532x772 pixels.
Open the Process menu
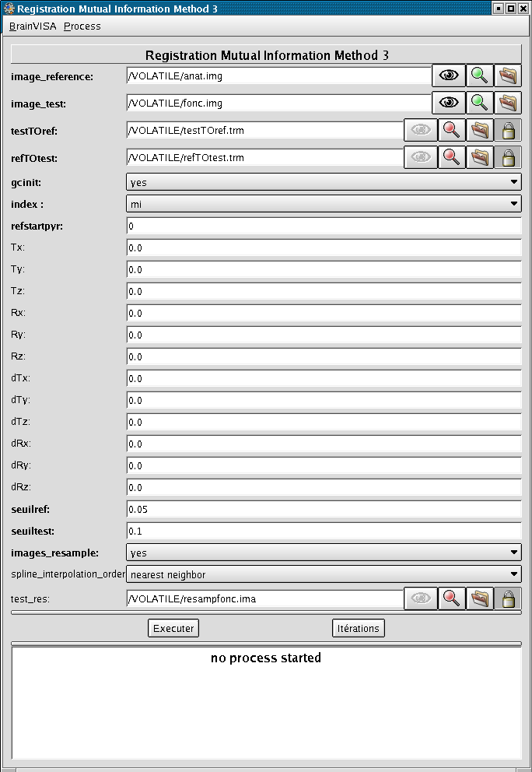tap(82, 26)
